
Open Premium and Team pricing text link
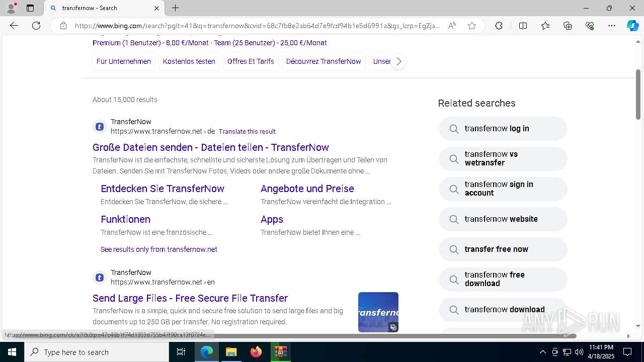pos(210,43)
